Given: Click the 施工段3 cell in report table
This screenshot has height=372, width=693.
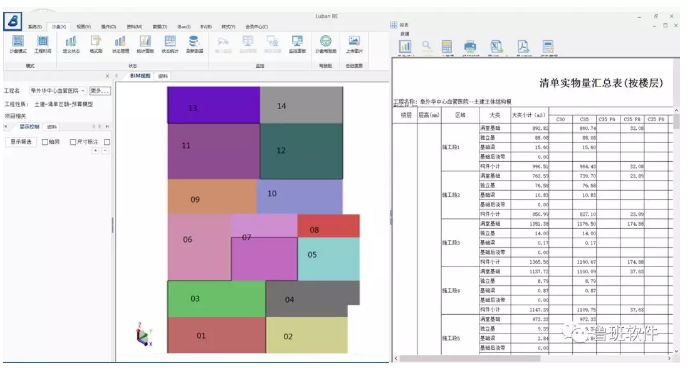Looking at the screenshot, I should click(x=460, y=243).
